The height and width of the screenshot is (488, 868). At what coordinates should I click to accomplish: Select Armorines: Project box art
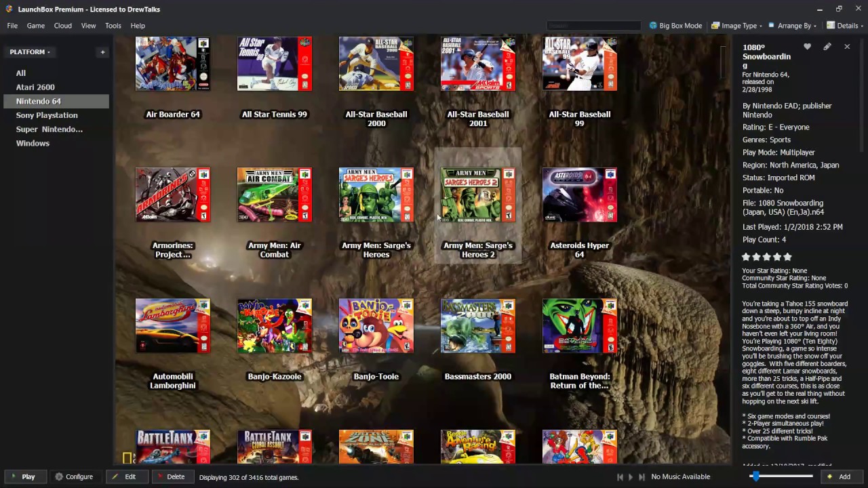click(173, 195)
